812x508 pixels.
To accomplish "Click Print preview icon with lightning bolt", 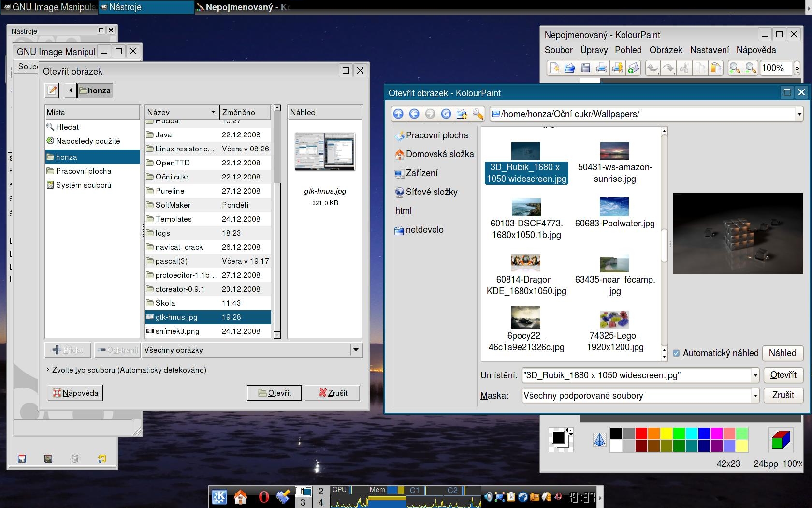I will [x=618, y=68].
